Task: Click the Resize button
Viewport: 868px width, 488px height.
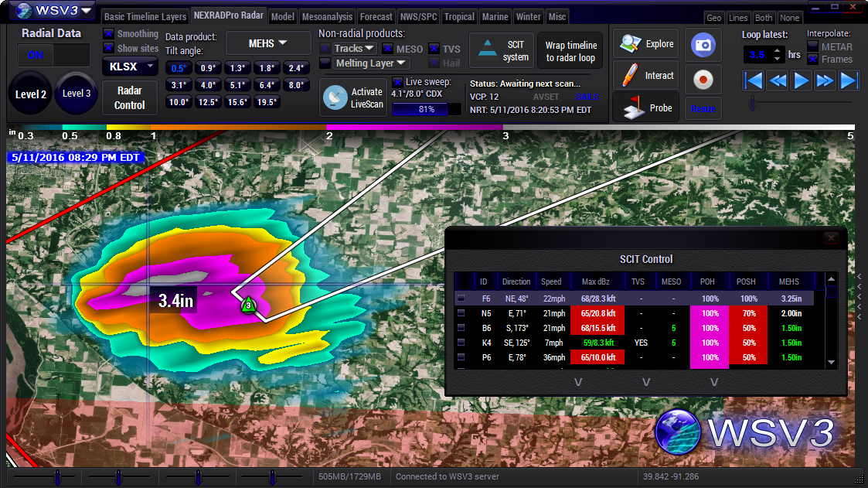Action: (x=703, y=108)
